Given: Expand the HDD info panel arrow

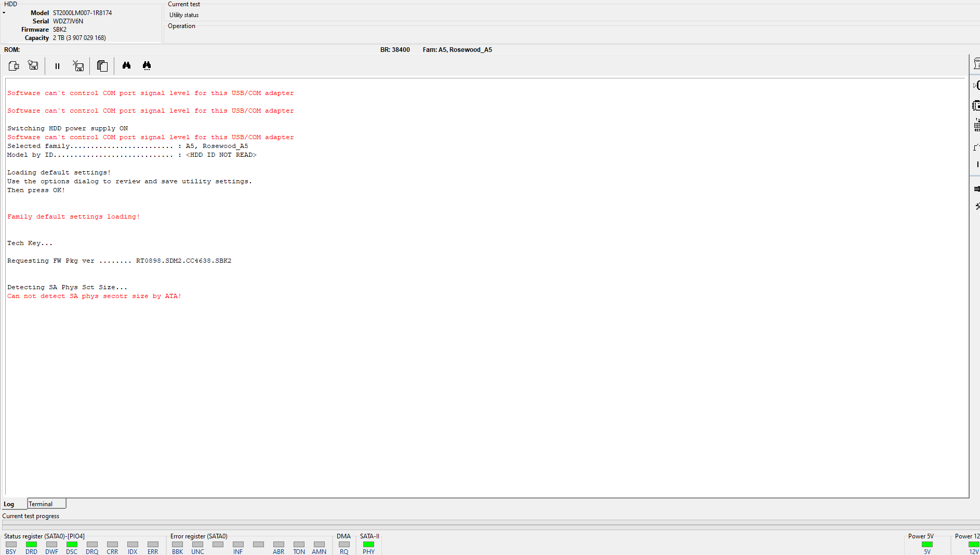Looking at the screenshot, I should click(4, 13).
